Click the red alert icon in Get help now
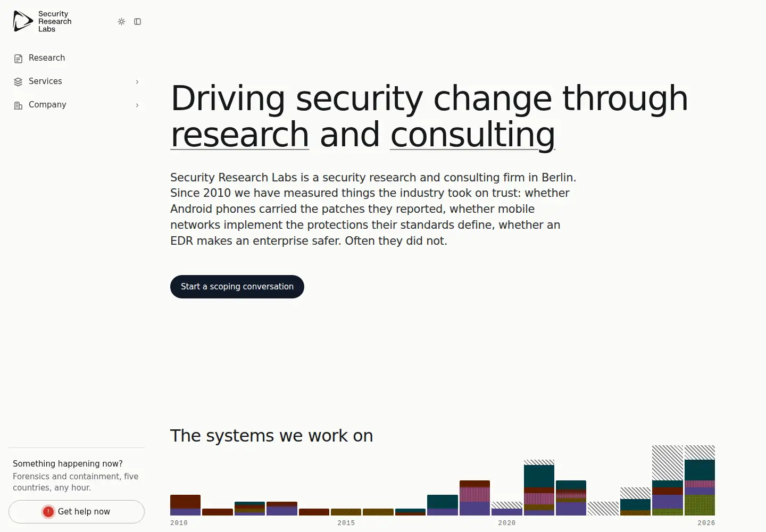Screen dimensions: 766x532 point(48,512)
